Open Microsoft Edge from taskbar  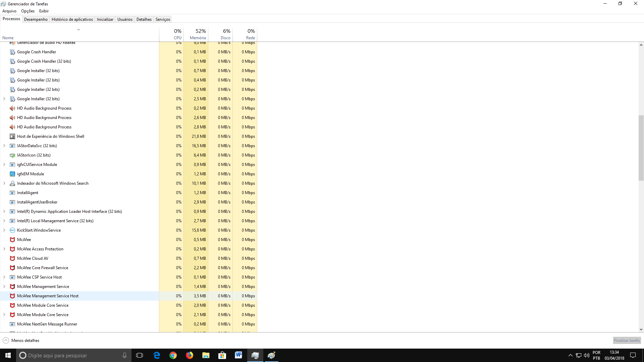[x=157, y=355]
